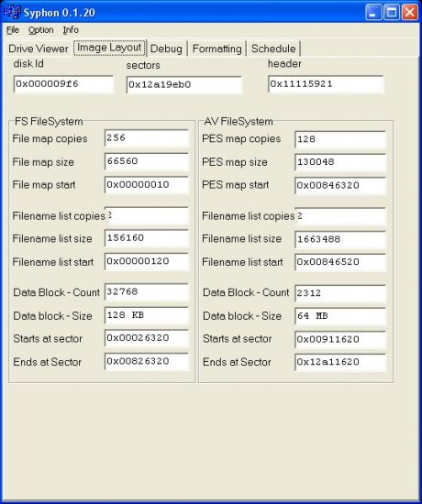This screenshot has width=422, height=504.
Task: Click the sectors field 0x12a19eb0
Action: tap(183, 85)
